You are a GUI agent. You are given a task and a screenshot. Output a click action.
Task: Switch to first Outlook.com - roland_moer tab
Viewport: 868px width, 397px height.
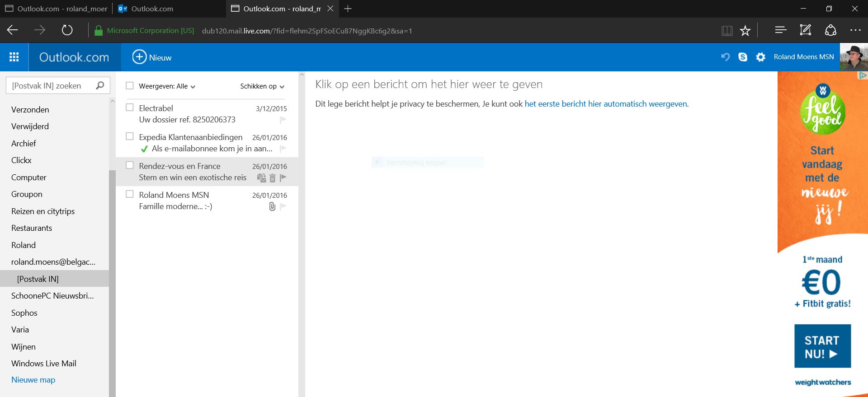[x=57, y=9]
